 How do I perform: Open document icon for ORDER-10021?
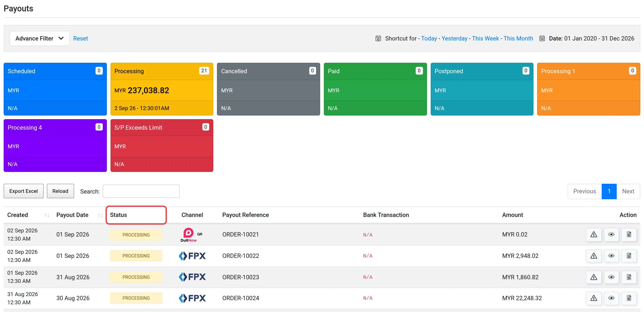[629, 234]
